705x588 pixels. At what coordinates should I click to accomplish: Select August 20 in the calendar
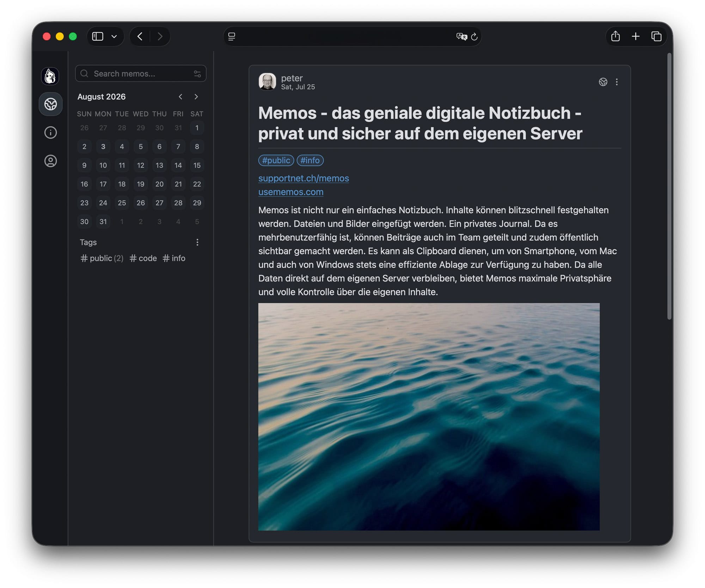pos(159,184)
